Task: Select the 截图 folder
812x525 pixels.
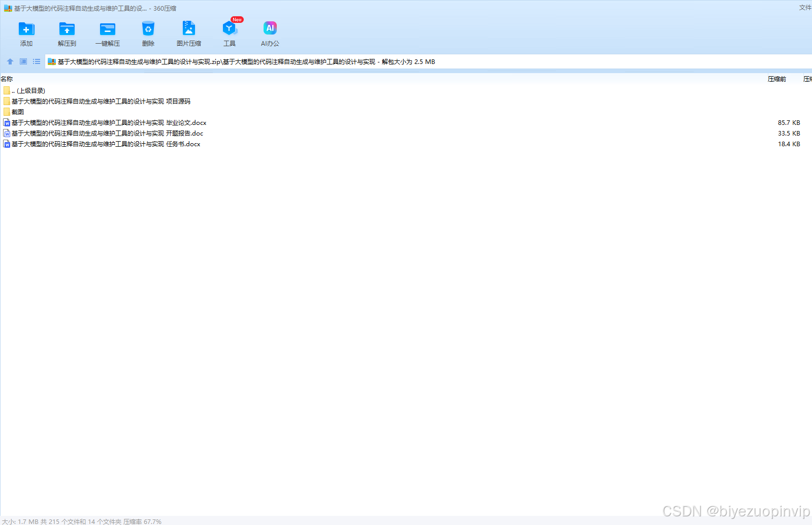Action: 406,112
